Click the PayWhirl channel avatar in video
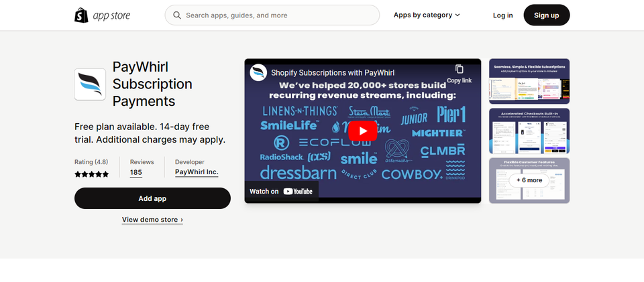644x282 pixels. pos(258,72)
